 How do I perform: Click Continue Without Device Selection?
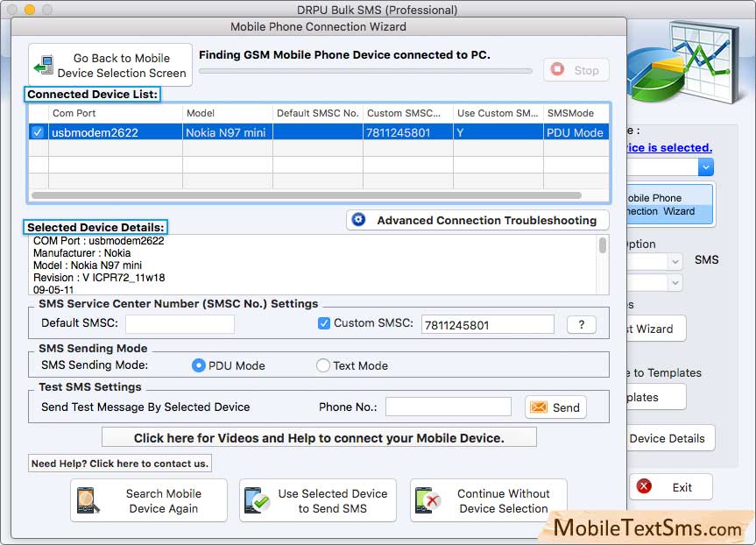tap(489, 500)
